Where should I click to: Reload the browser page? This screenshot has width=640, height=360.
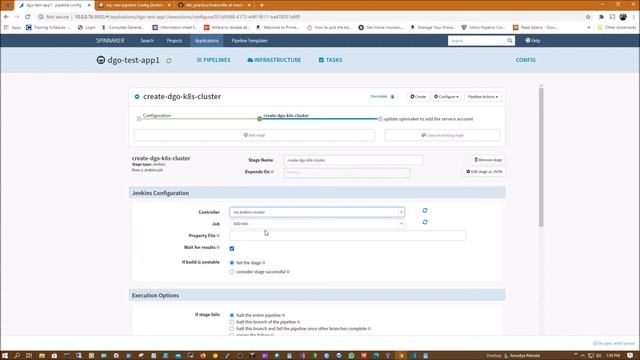click(28, 17)
